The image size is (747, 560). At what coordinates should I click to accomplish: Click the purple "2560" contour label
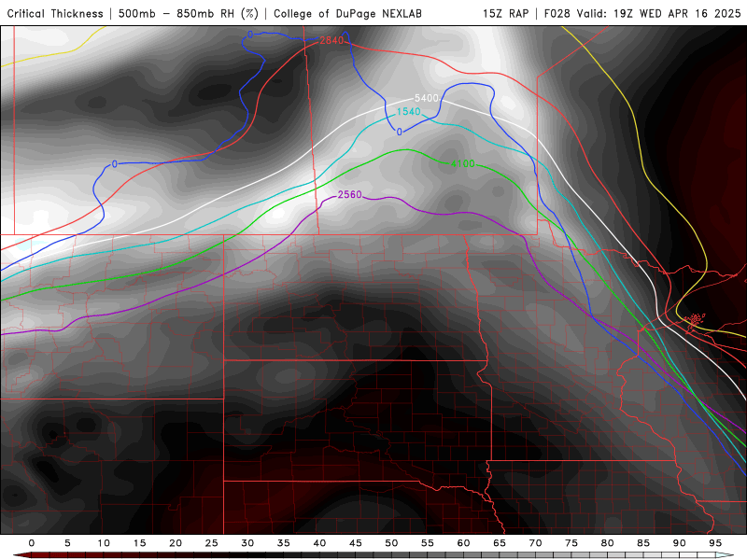pyautogui.click(x=349, y=194)
